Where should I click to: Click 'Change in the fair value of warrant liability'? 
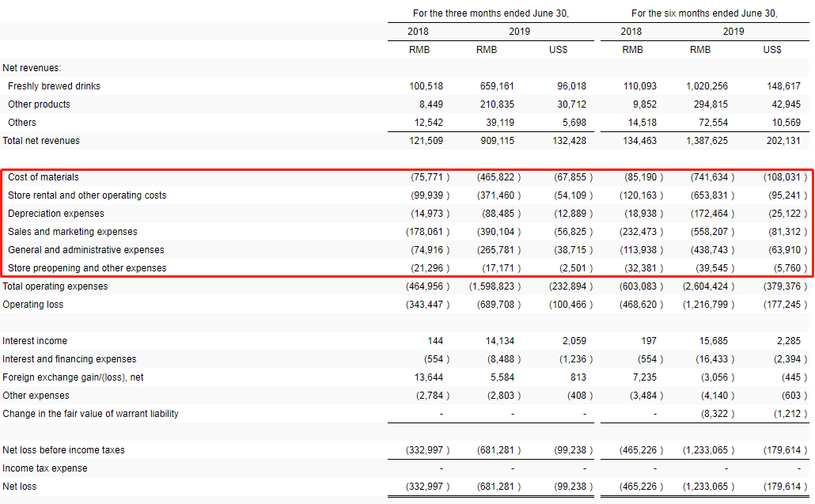point(90,414)
